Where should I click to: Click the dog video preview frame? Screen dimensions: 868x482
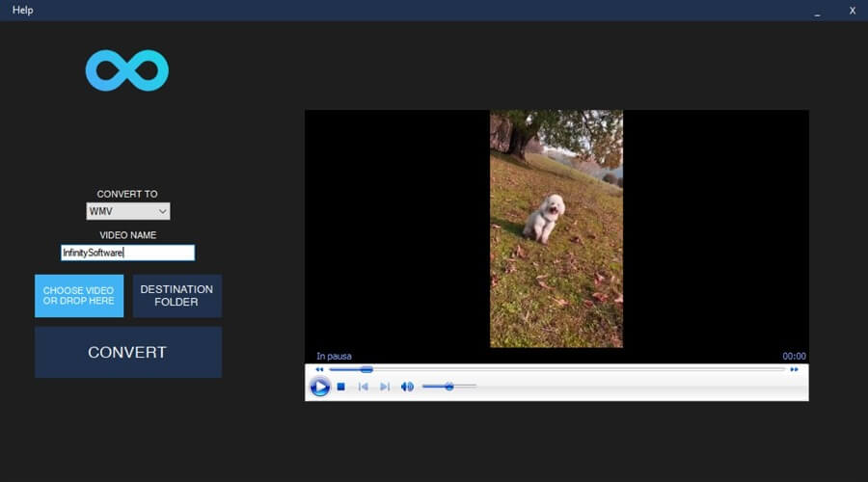556,228
